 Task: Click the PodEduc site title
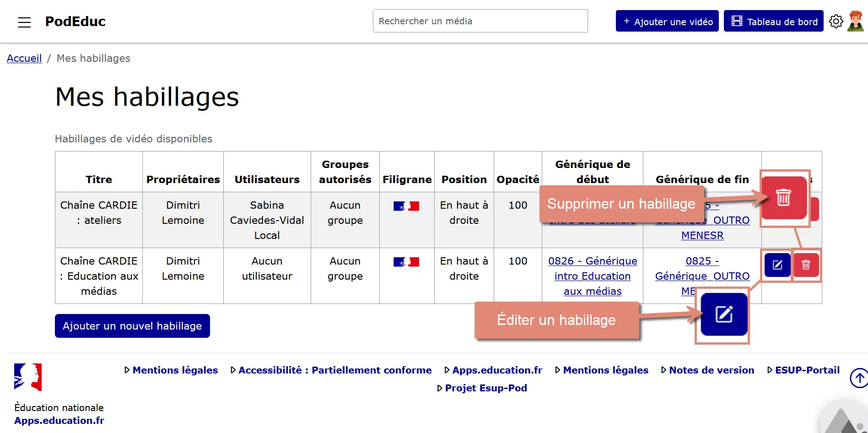[x=75, y=22]
